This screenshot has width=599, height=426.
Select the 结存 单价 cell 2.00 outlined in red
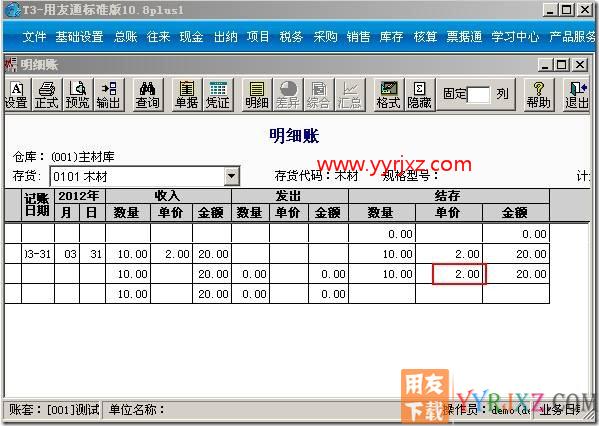459,274
